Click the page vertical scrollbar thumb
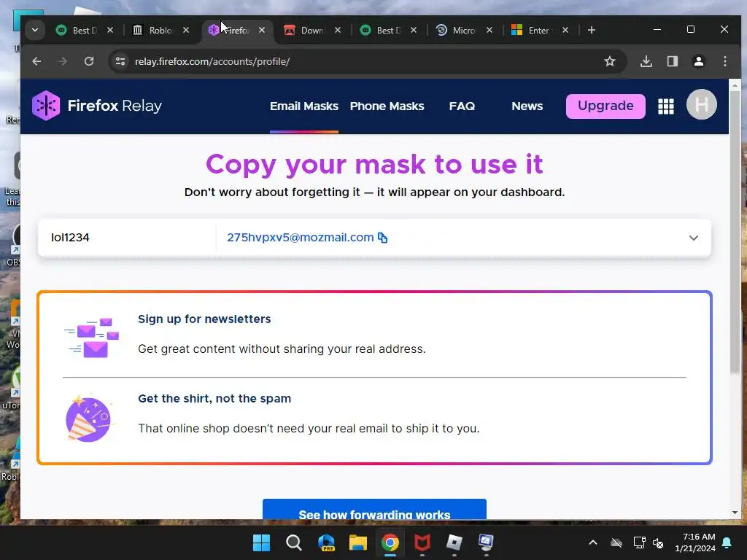Image resolution: width=747 pixels, height=560 pixels. [x=735, y=233]
